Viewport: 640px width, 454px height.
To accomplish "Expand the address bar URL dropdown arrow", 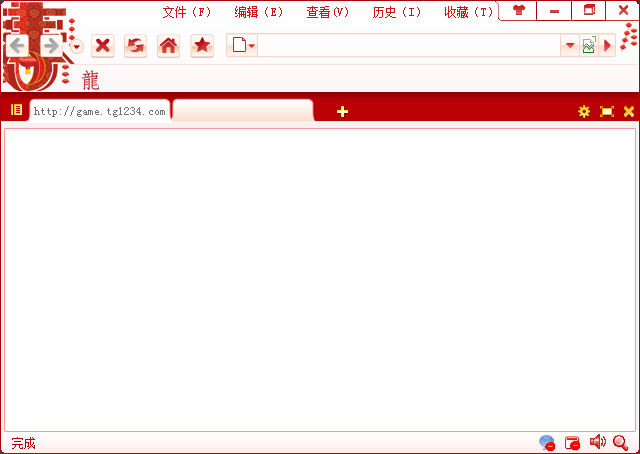I will click(570, 45).
